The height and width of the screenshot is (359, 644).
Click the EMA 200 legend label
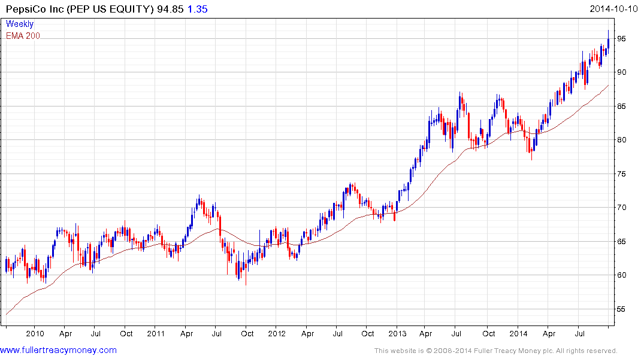tap(23, 36)
